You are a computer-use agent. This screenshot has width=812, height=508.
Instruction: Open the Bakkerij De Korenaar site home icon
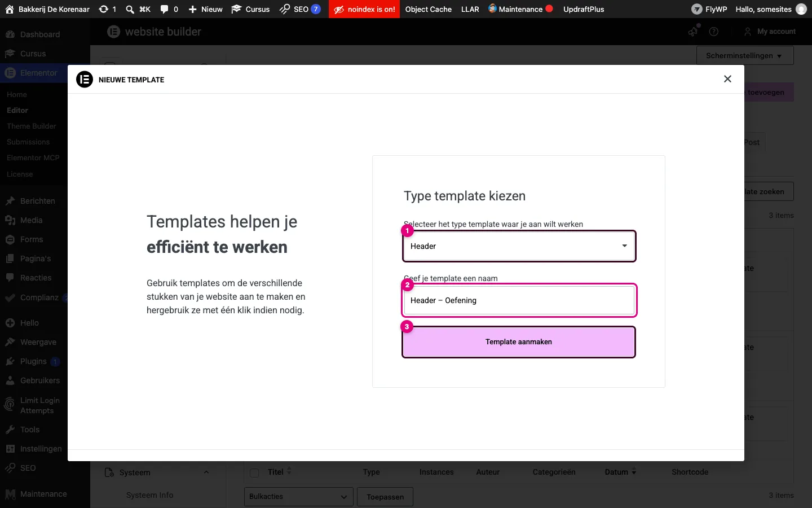coord(10,9)
